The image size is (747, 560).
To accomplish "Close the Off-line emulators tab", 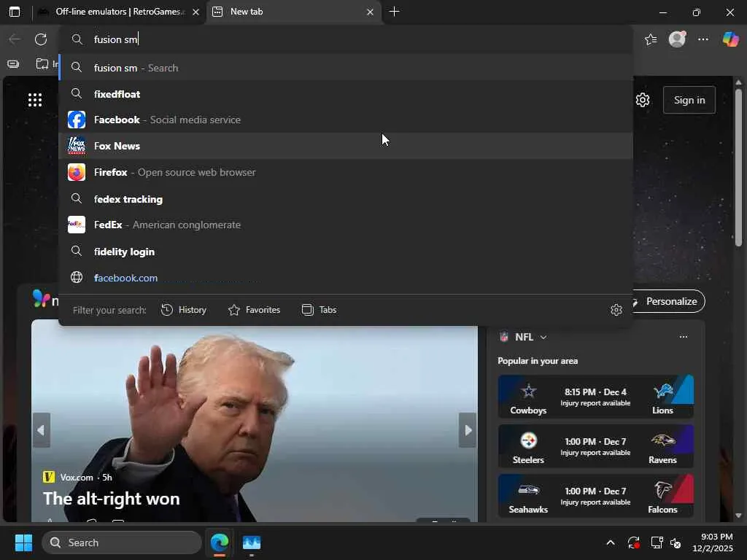I will (x=196, y=12).
